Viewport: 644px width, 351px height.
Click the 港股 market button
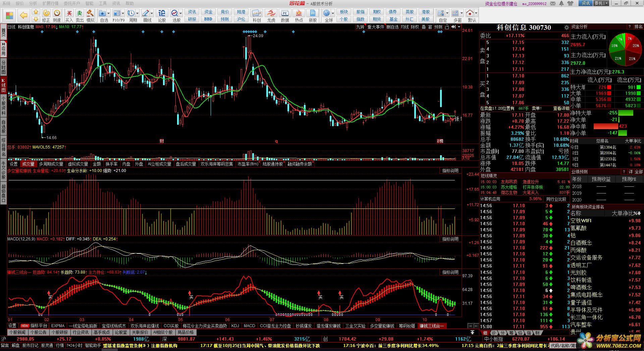click(425, 12)
